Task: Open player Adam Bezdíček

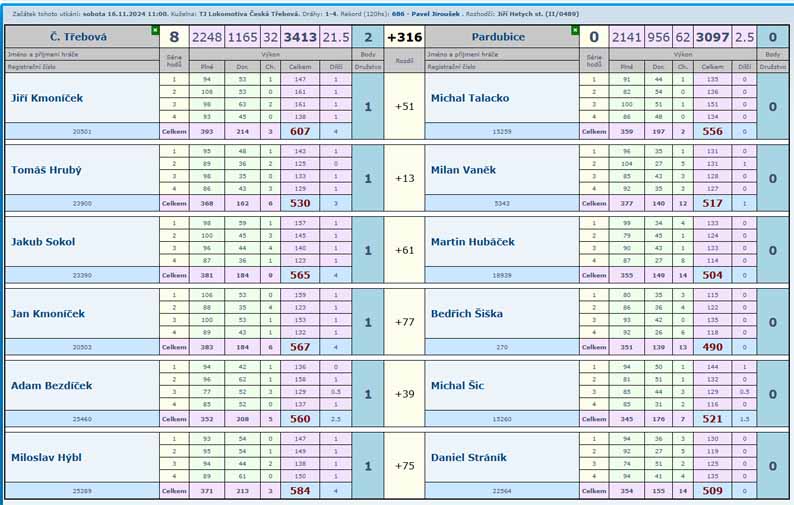Action: (52, 386)
